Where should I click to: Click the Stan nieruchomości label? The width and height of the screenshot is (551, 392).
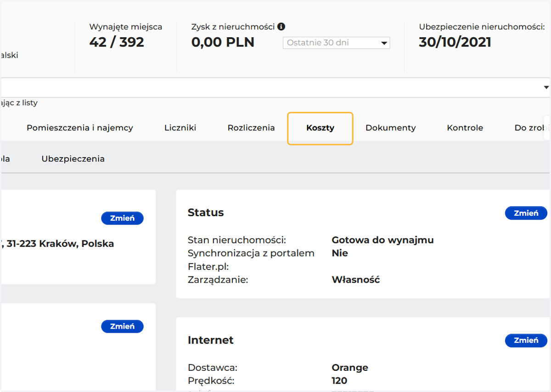click(237, 240)
